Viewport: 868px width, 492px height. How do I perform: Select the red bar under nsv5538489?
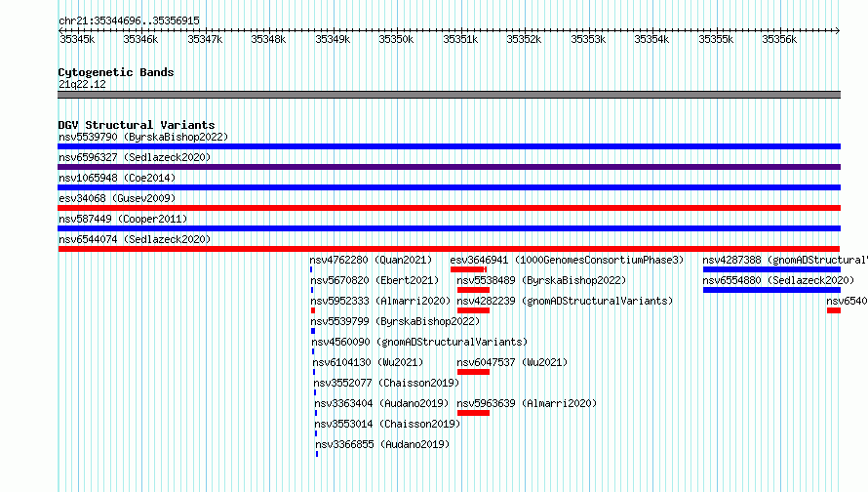[473, 290]
